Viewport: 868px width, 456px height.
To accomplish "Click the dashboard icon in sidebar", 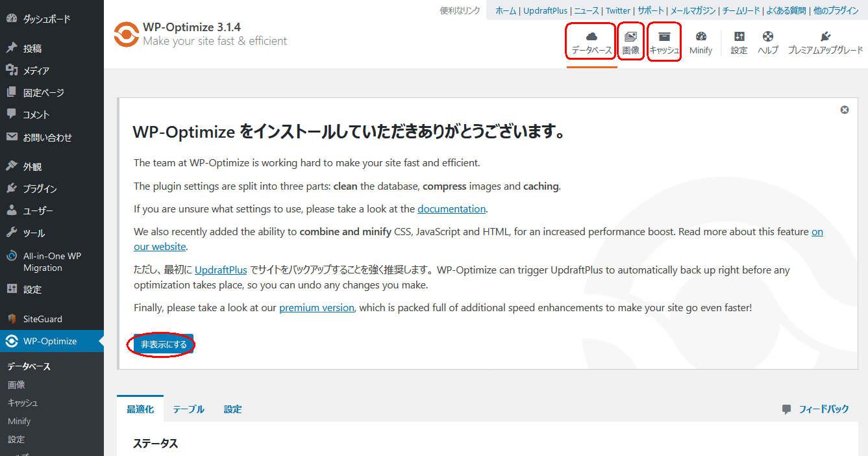I will (12, 19).
